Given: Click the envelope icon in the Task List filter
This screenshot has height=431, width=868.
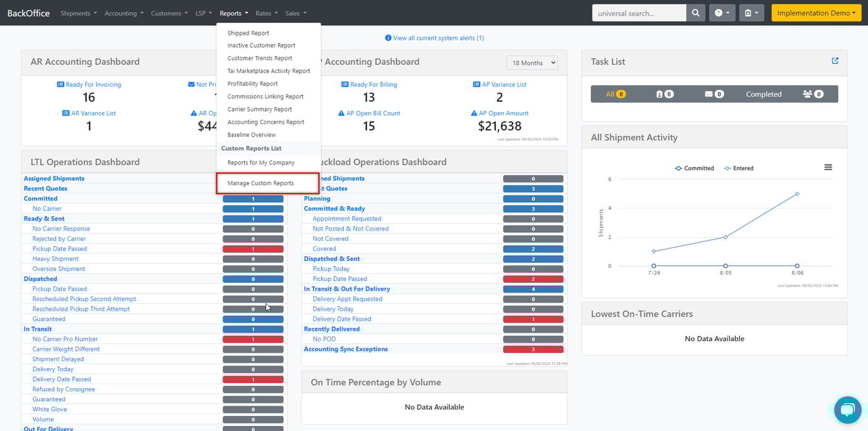Looking at the screenshot, I should (x=710, y=94).
